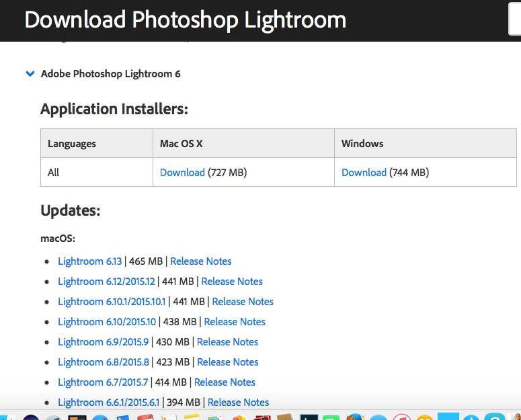Click the "Mac OS X" table header cell
The height and width of the screenshot is (420, 521).
click(243, 143)
